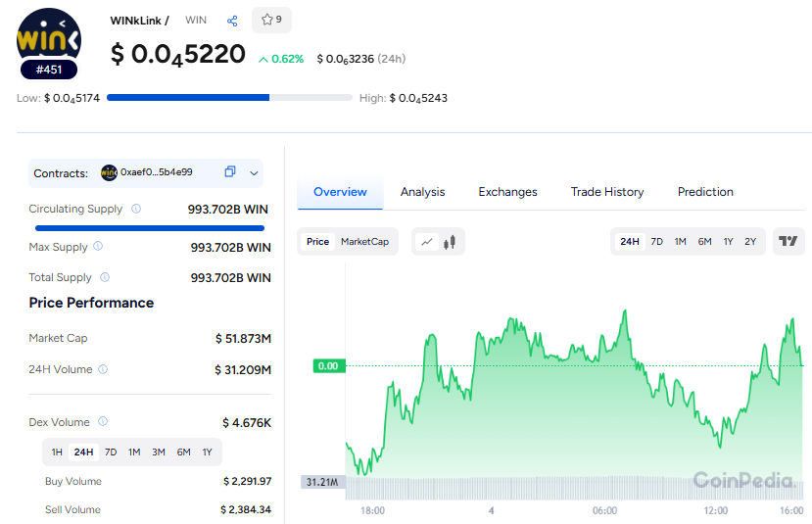This screenshot has width=812, height=524.
Task: Open the Analysis tab
Action: click(x=422, y=192)
